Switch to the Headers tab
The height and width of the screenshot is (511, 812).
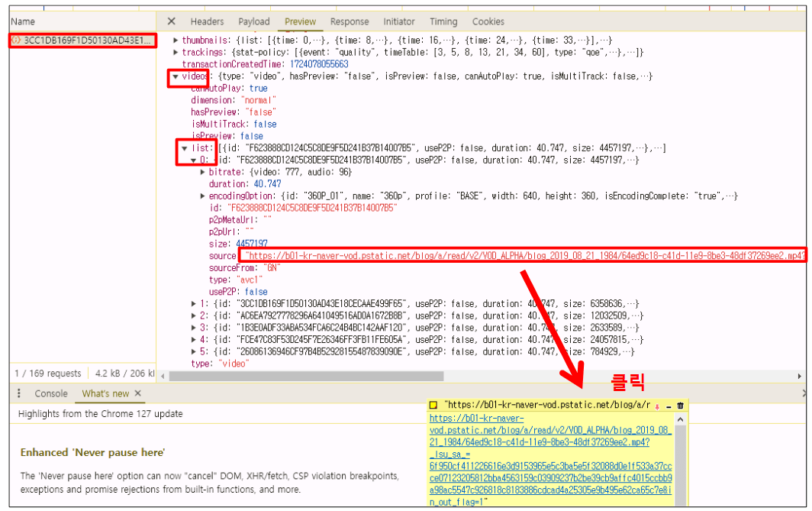(x=207, y=21)
